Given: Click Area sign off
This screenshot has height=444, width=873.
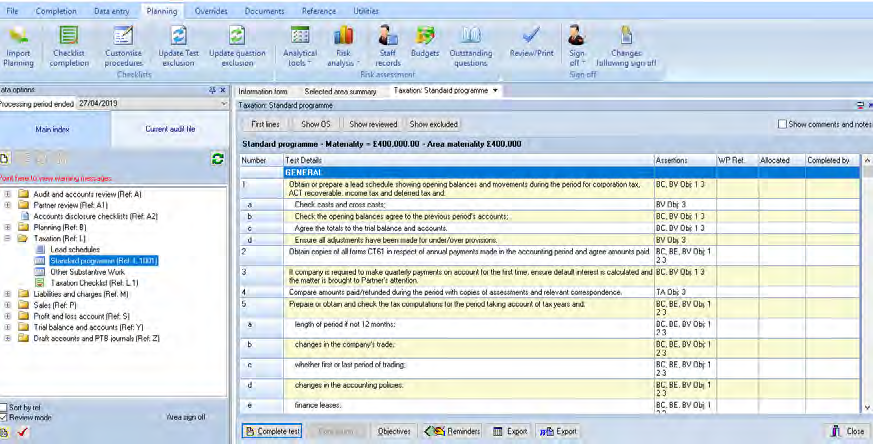Looking at the screenshot, I should [186, 417].
